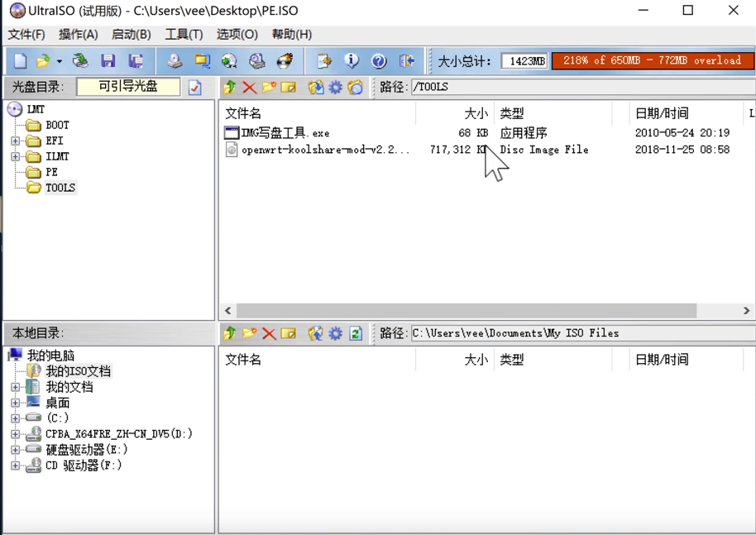Create new folder in the local pane
Viewport: 756px width, 535px height.
(x=249, y=333)
